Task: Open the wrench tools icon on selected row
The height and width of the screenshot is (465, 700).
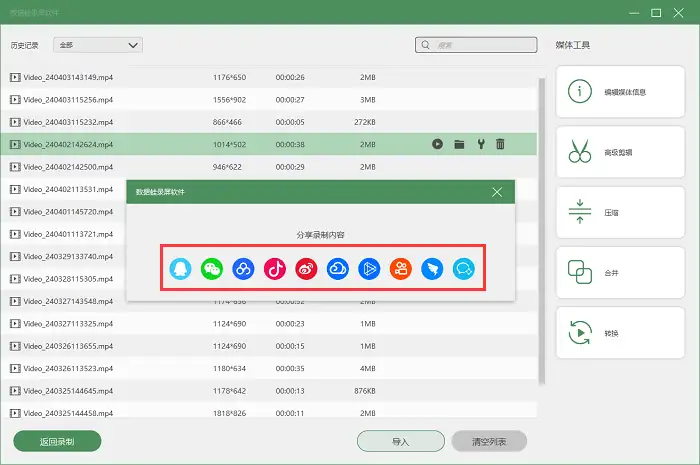Action: point(481,144)
